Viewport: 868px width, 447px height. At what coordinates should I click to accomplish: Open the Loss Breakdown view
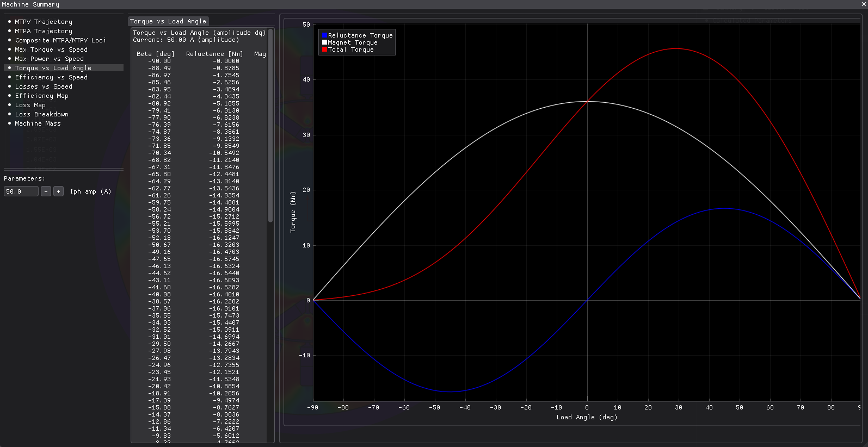click(x=42, y=114)
